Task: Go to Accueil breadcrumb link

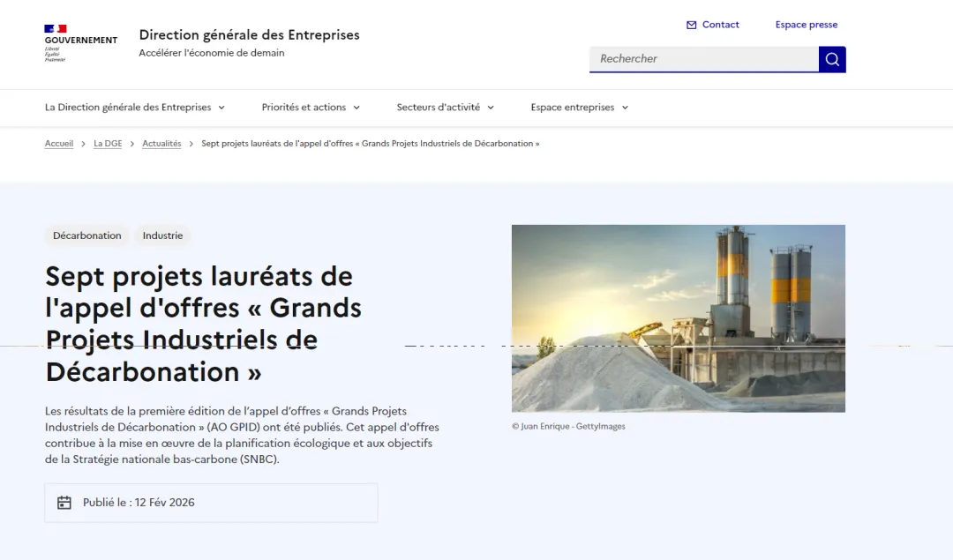Action: pyautogui.click(x=59, y=144)
